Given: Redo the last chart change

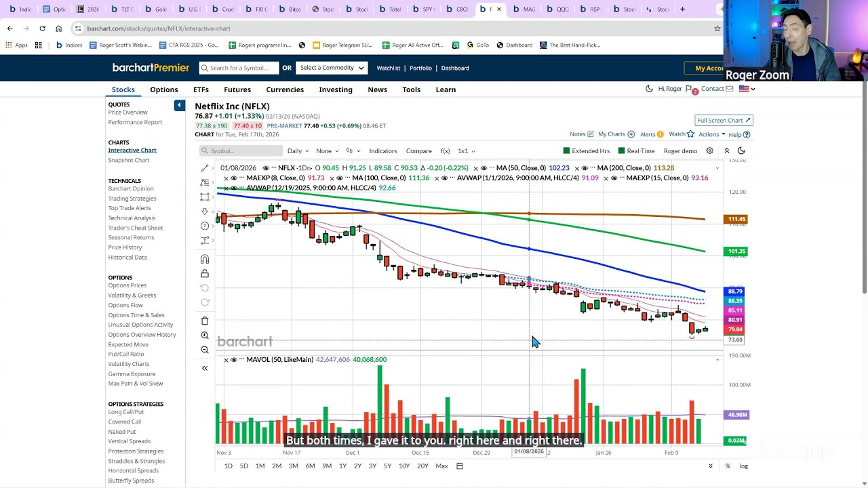Looking at the screenshot, I should pyautogui.click(x=205, y=302).
